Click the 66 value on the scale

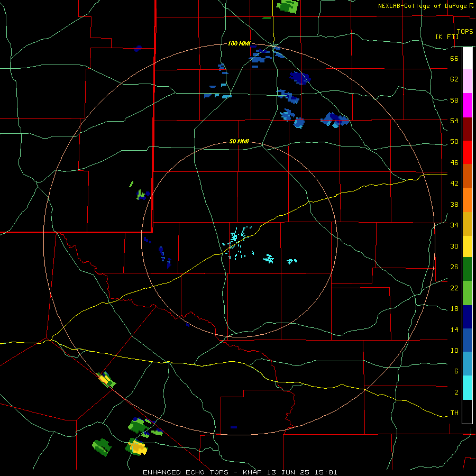coord(454,58)
